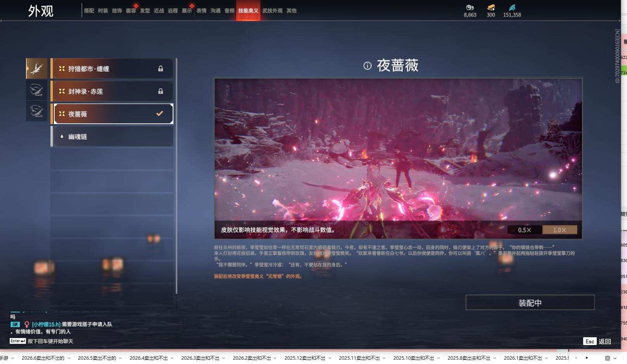Viewport: 627px width, 364px height.
Task: Click the next sheet arrow in spreadsheet bar
Action: coord(587,358)
